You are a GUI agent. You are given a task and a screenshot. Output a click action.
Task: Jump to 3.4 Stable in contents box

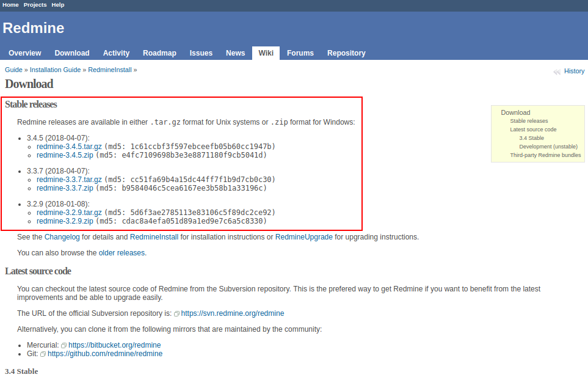(531, 138)
